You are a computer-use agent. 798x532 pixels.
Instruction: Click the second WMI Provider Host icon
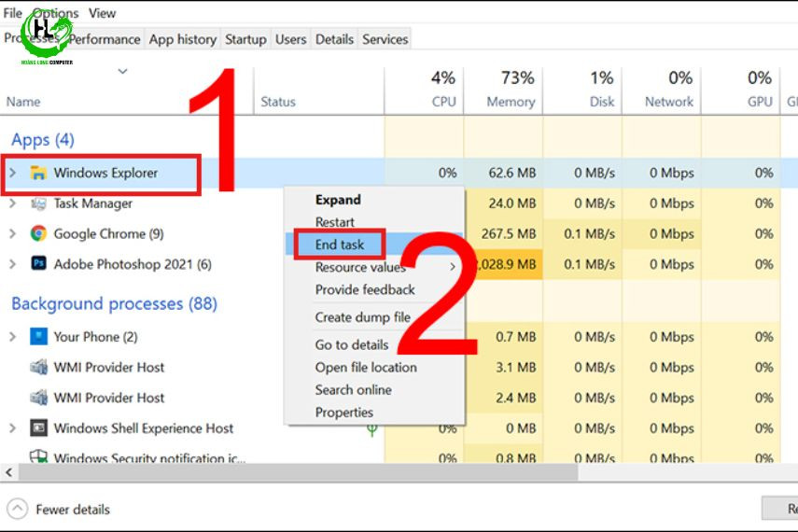38,397
